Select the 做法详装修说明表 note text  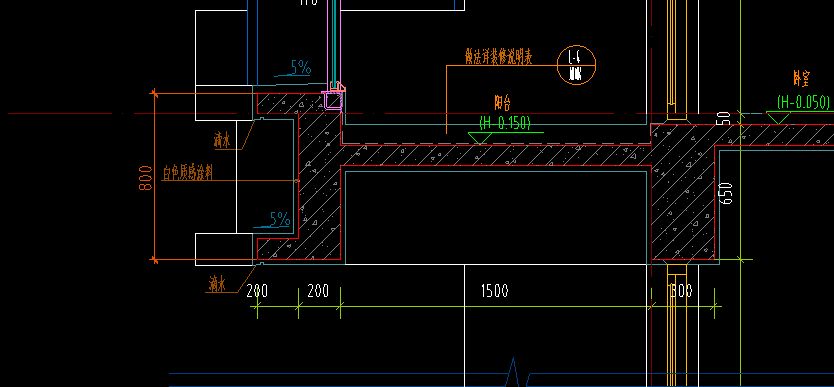point(499,56)
